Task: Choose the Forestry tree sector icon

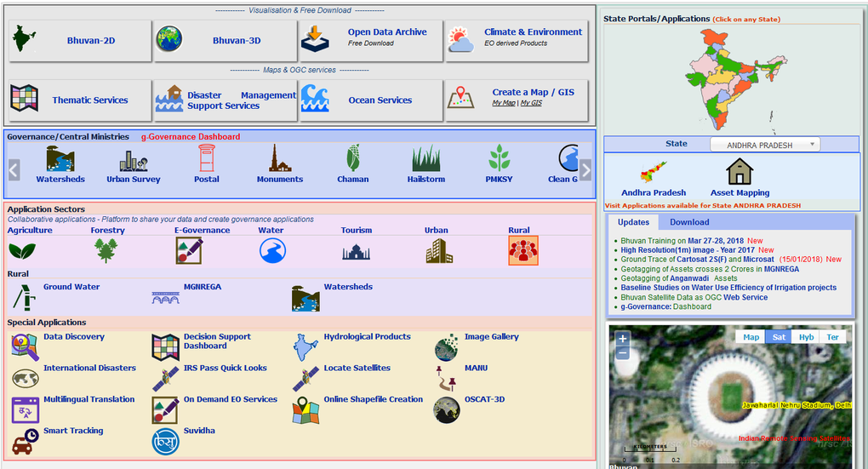Action: pyautogui.click(x=106, y=251)
